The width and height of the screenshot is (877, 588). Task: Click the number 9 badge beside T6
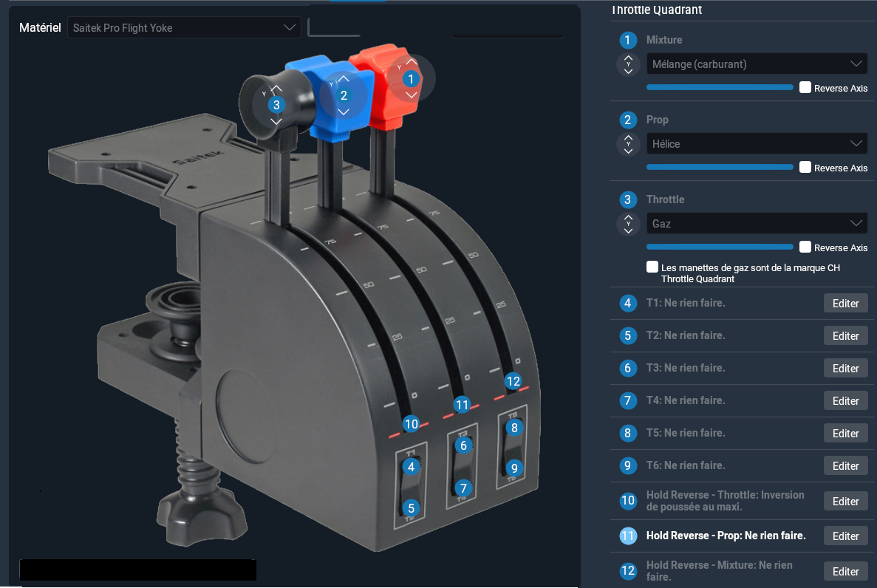(x=627, y=465)
